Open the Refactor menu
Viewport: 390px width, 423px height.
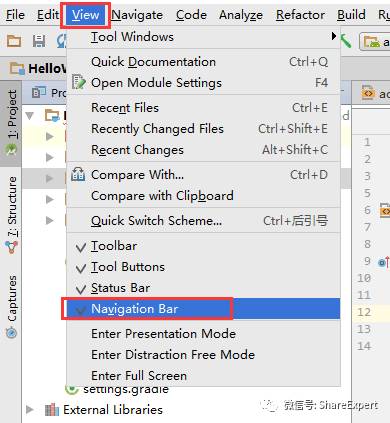pyautogui.click(x=300, y=15)
